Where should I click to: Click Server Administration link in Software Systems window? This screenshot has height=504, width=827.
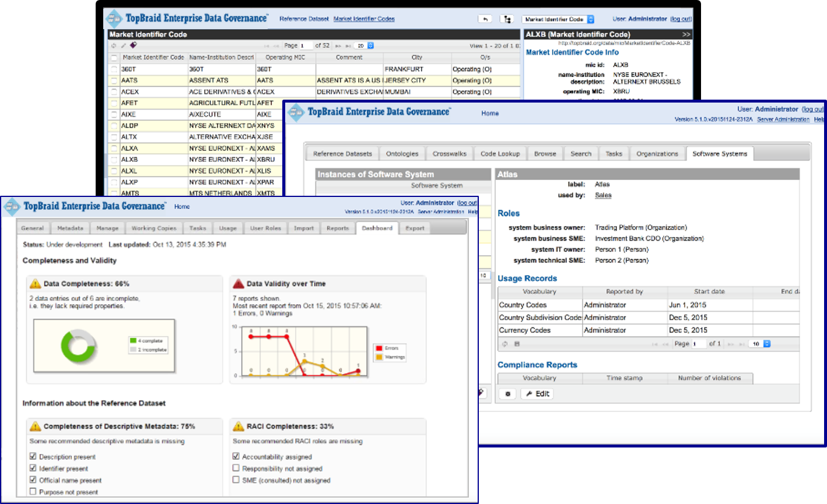tap(783, 119)
